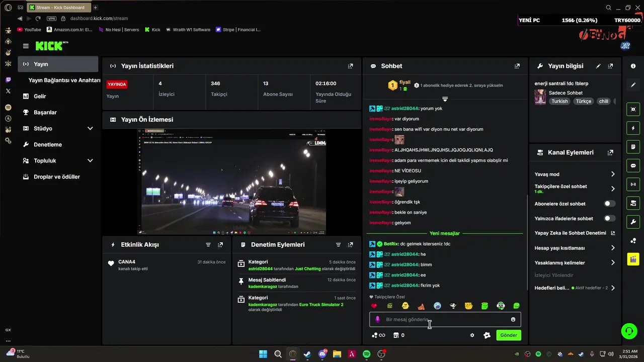
Task: Open the green headset support button
Action: click(x=629, y=331)
